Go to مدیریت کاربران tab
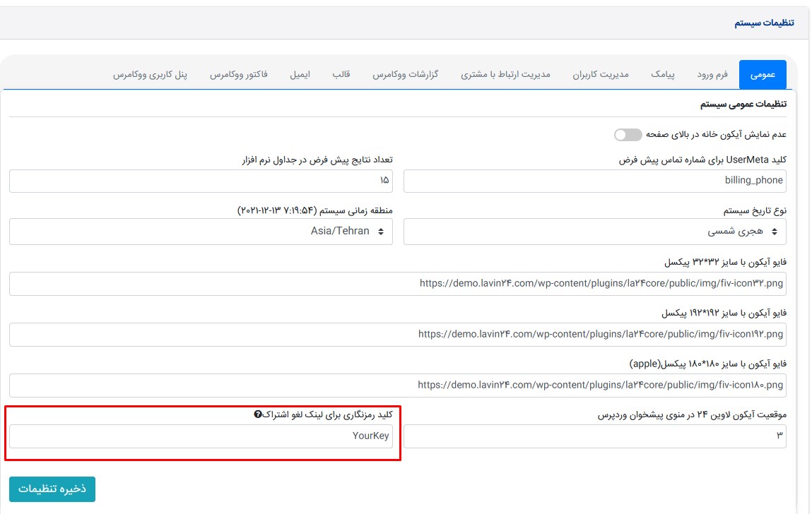This screenshot has height=514, width=812. click(x=600, y=74)
